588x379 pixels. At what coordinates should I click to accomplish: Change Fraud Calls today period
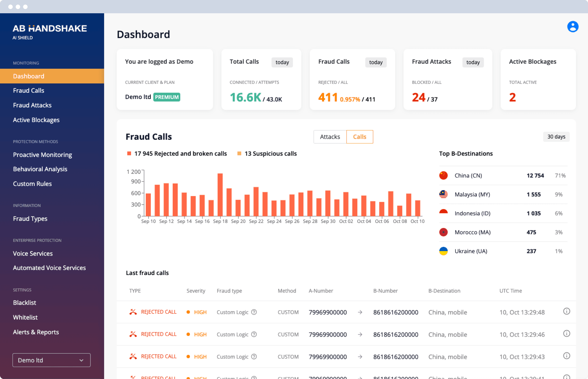point(376,62)
